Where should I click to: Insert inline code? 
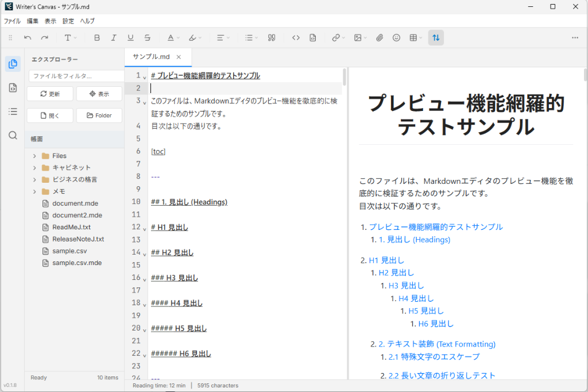click(x=296, y=37)
